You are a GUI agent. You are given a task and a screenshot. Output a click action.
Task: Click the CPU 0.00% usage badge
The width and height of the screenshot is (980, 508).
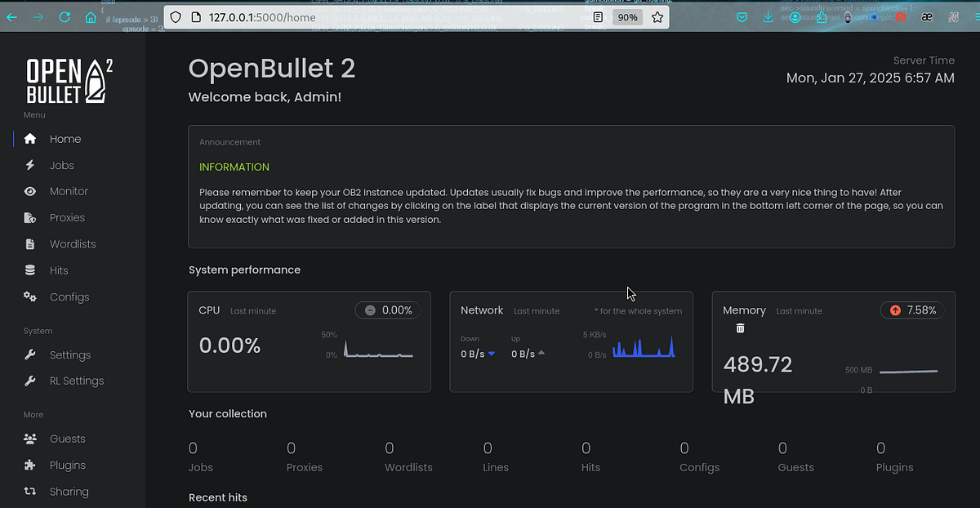point(387,310)
